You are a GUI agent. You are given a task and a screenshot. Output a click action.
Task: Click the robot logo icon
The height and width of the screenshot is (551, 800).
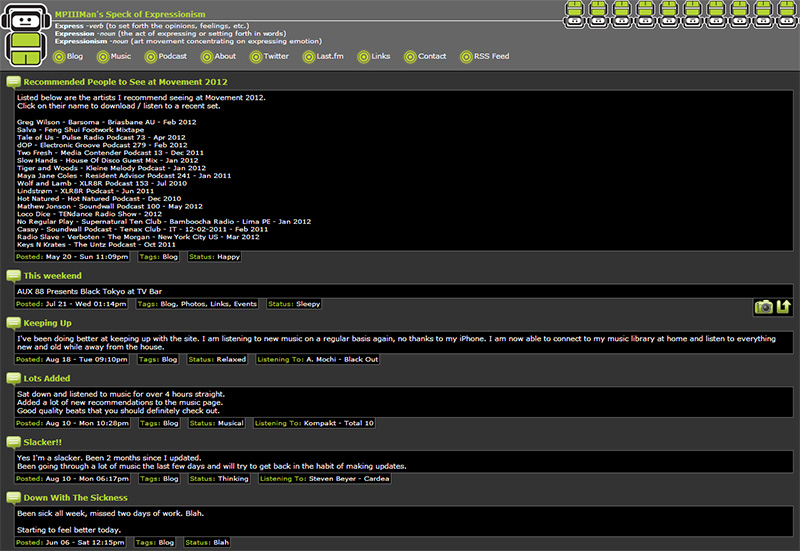click(x=22, y=34)
